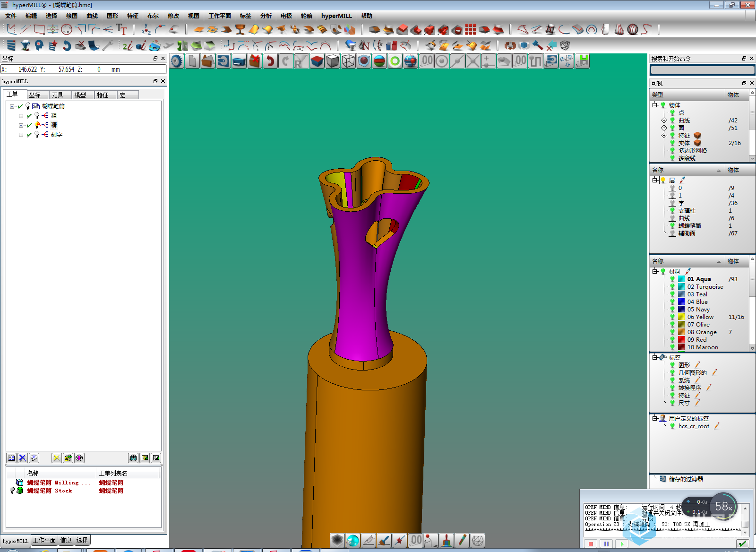Collapse the 标签 tags tree
Viewport: 756px width, 552px height.
[655, 358]
